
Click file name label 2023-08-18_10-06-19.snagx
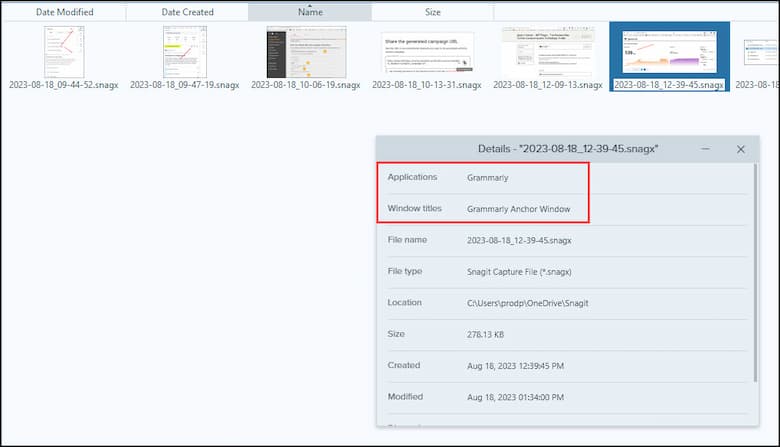pyautogui.click(x=306, y=85)
